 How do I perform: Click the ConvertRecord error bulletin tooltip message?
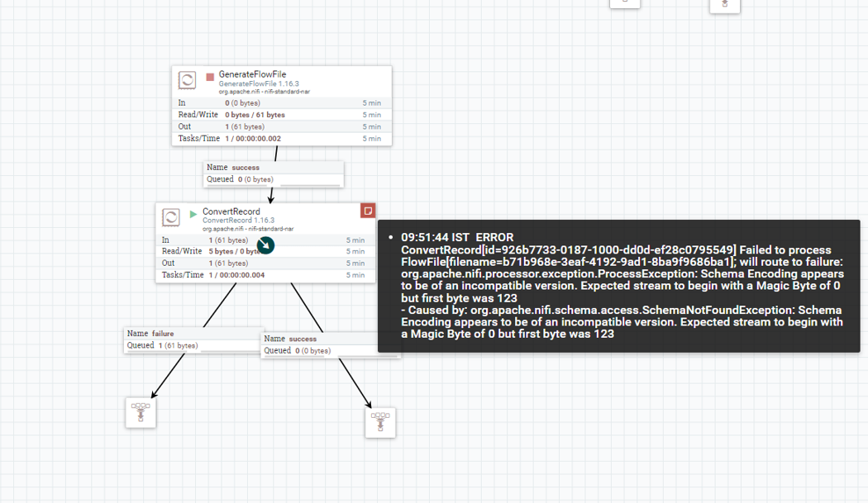tap(619, 286)
